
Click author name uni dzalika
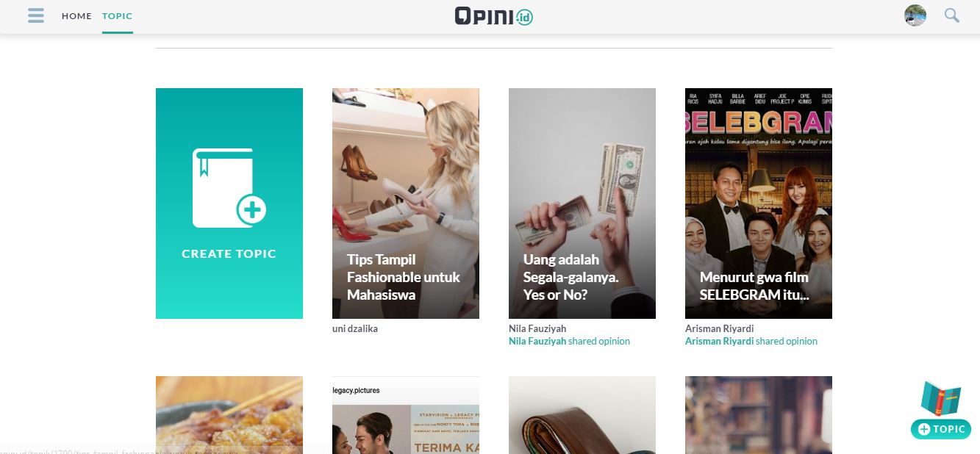pyautogui.click(x=355, y=328)
